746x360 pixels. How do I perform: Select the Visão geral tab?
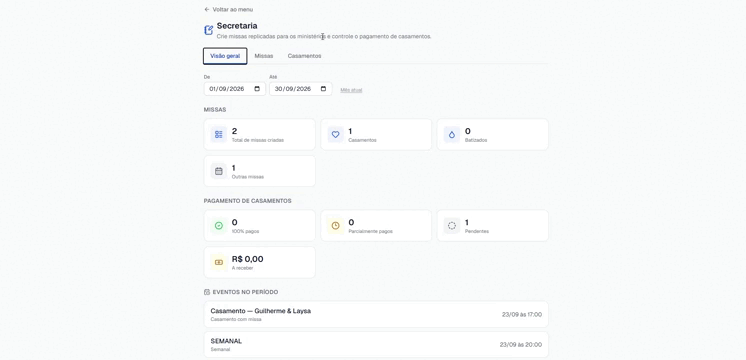(225, 56)
